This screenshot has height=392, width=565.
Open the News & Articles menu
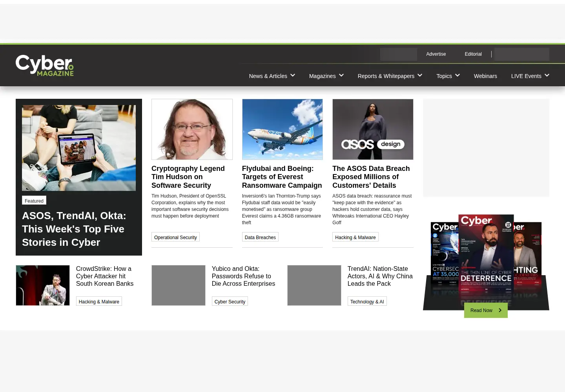(x=268, y=76)
